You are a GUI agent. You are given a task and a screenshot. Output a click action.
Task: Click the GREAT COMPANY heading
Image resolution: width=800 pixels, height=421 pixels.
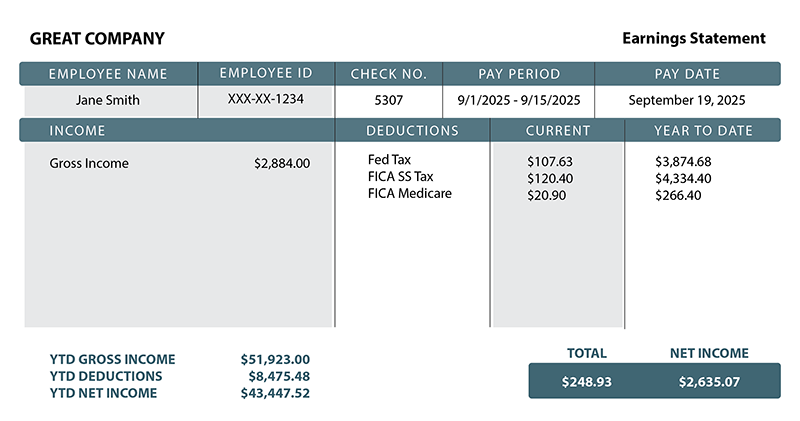[x=97, y=39]
